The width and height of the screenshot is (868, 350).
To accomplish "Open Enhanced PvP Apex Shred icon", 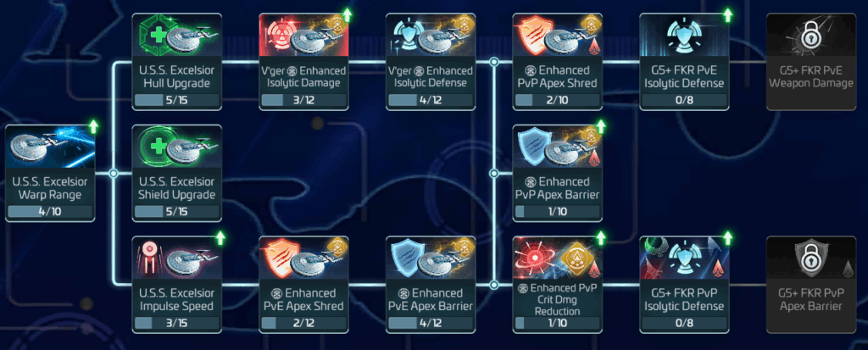I will coord(558,36).
